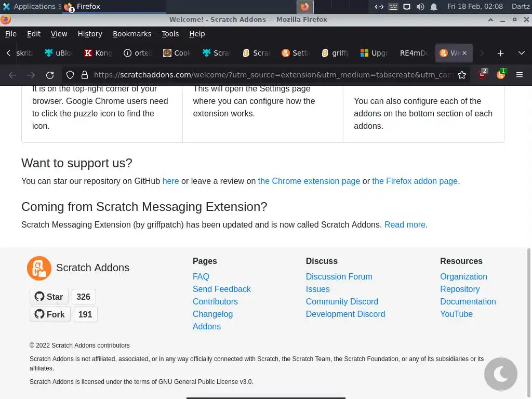Switch to the Kong tab
Image resolution: width=532 pixels, height=399 pixels.
tap(98, 53)
